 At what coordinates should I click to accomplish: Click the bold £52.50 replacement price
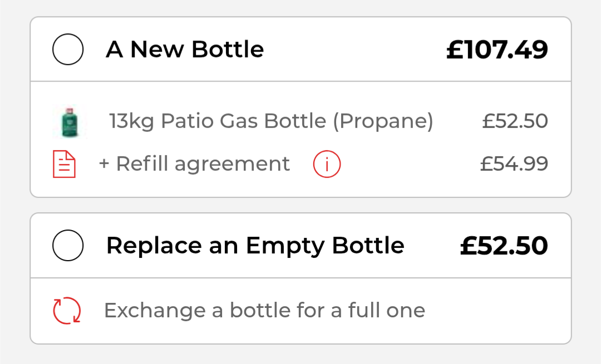pyautogui.click(x=504, y=246)
